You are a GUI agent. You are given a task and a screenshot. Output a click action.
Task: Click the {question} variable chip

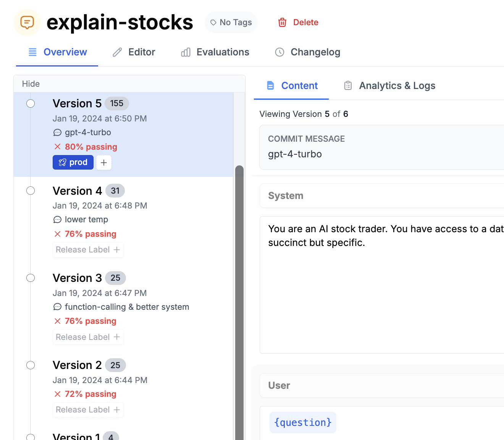(x=303, y=422)
